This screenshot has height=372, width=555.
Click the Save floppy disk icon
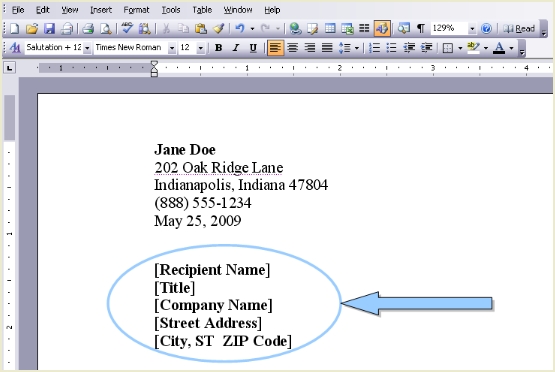tap(49, 28)
